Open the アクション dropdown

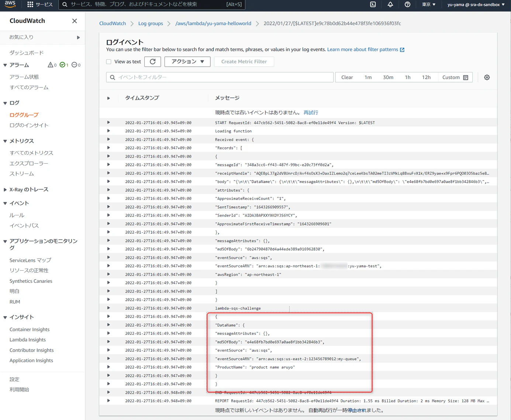click(187, 62)
